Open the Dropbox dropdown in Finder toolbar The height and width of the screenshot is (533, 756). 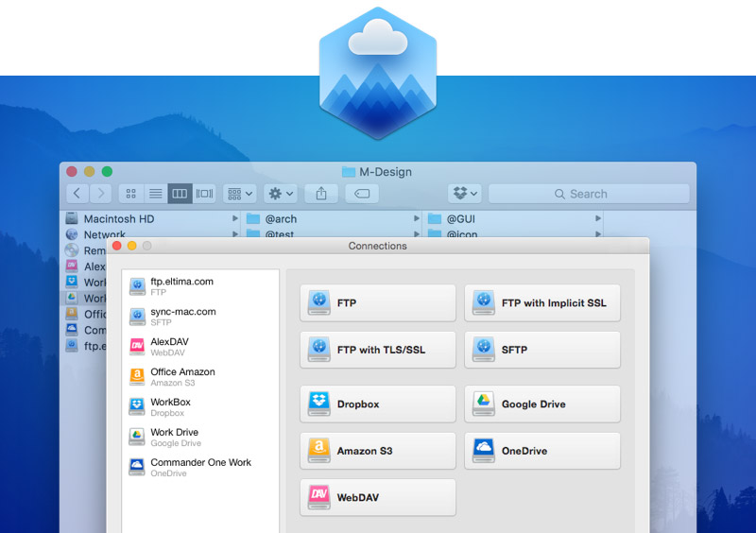coord(465,194)
